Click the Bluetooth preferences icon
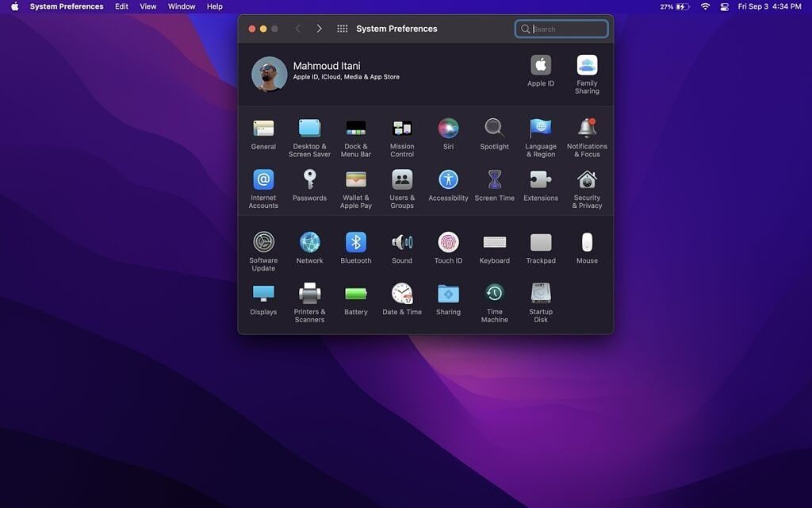This screenshot has height=508, width=812. [x=355, y=242]
